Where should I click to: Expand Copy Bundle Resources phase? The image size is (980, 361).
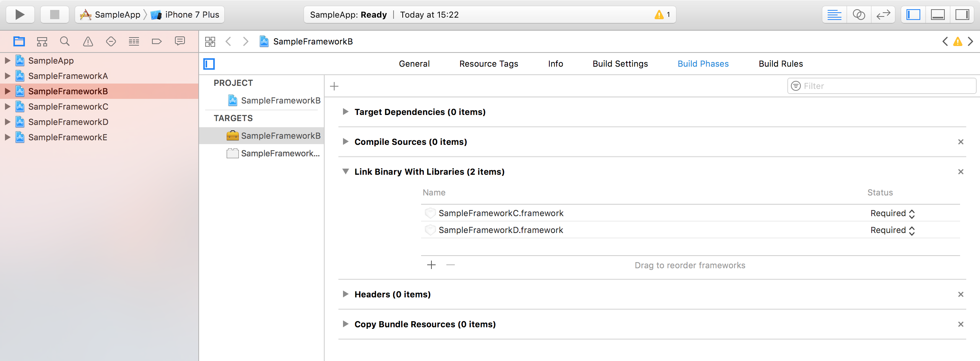click(346, 324)
